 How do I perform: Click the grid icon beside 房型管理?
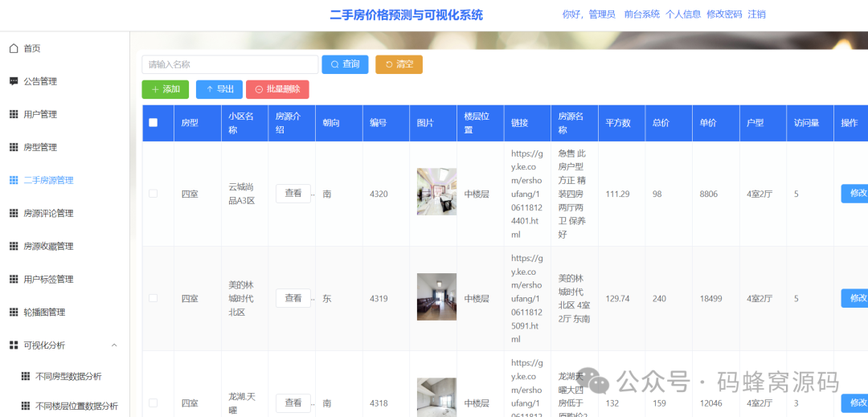coord(14,147)
